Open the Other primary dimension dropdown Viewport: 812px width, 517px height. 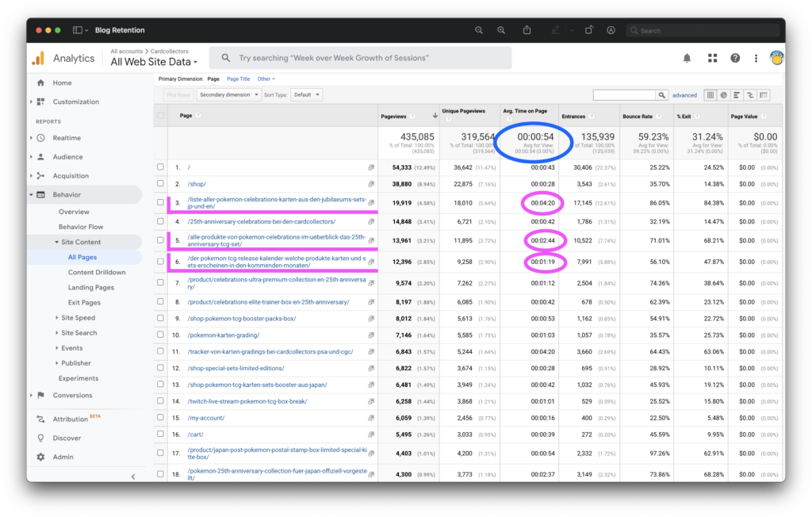(x=266, y=79)
